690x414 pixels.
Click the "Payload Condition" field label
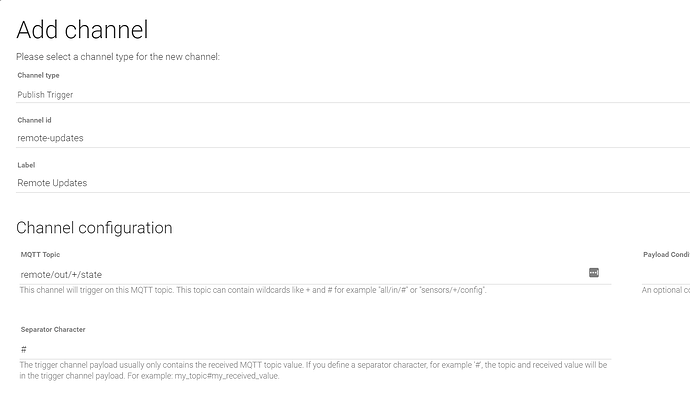click(x=666, y=255)
